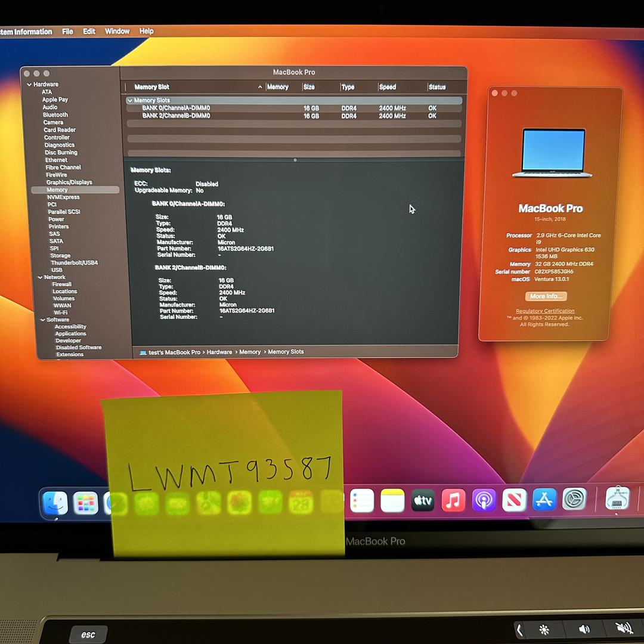Image resolution: width=644 pixels, height=644 pixels.
Task: Click test's MacBook Pro in path bar
Action: pos(175,352)
